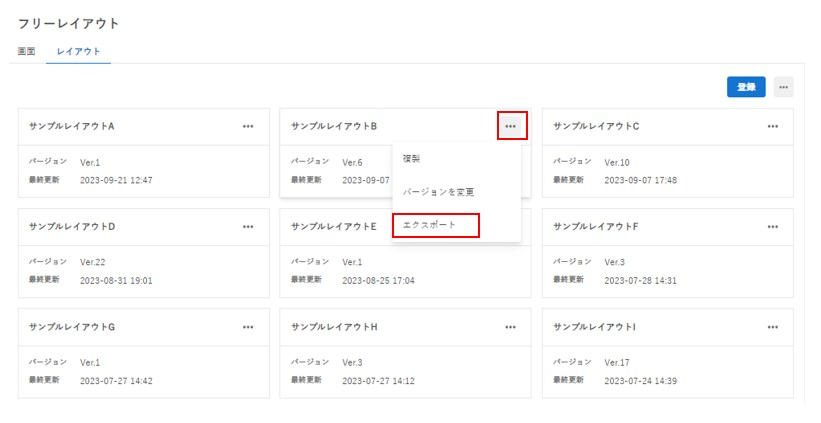Click the サンプルレイアウトE card title
The height and width of the screenshot is (423, 821).
pyautogui.click(x=334, y=227)
